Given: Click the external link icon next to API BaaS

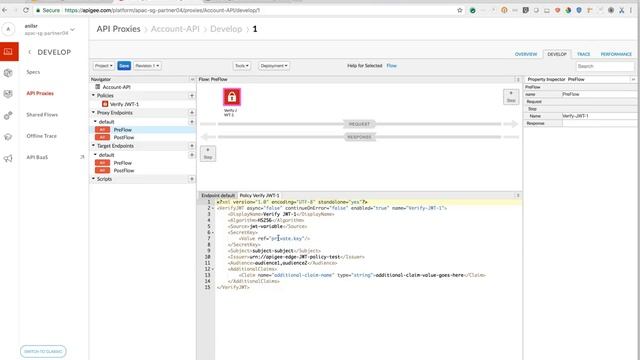Looking at the screenshot, I should point(82,157).
